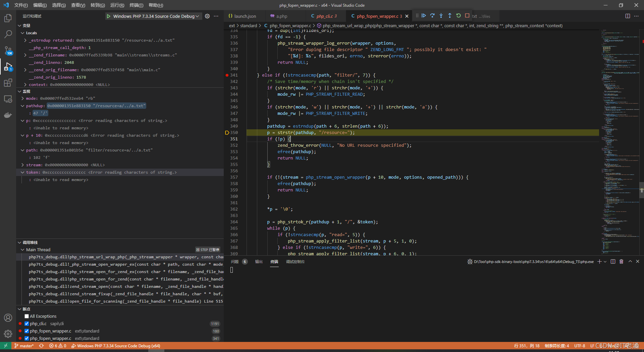Split the editor to the right
The height and width of the screenshot is (352, 644).
click(x=628, y=16)
